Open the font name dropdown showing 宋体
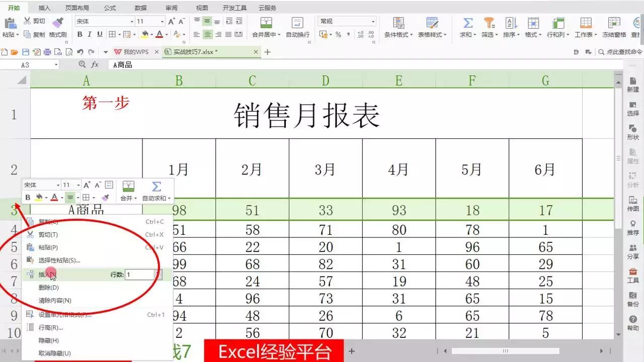Screen dimensions: 644x362 coord(103,21)
